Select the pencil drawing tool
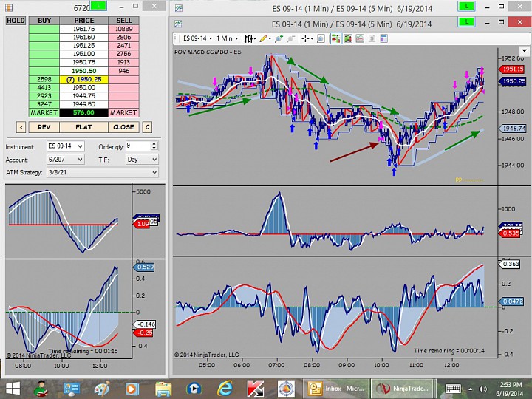Screen dimensions: 532x399 click(x=263, y=38)
